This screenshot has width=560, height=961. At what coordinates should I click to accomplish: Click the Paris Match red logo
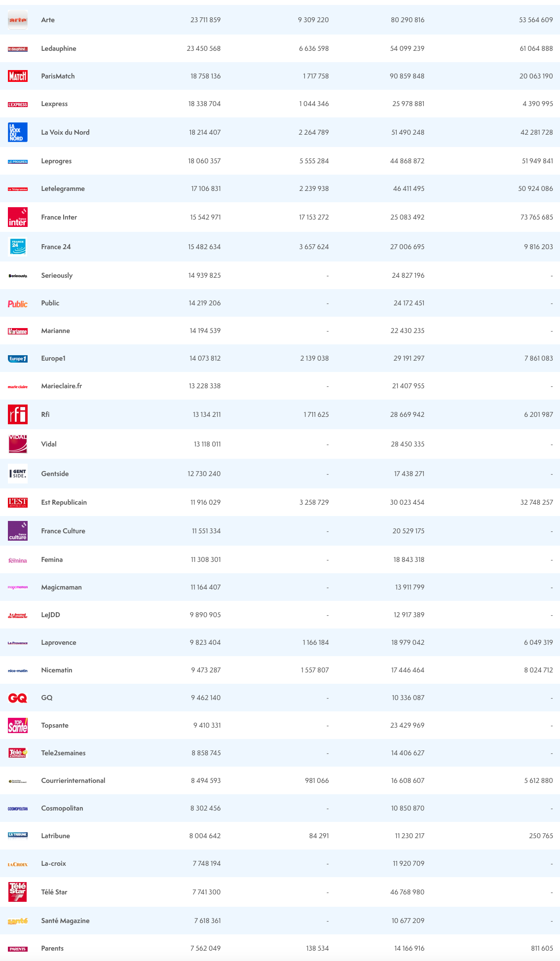[x=18, y=76]
